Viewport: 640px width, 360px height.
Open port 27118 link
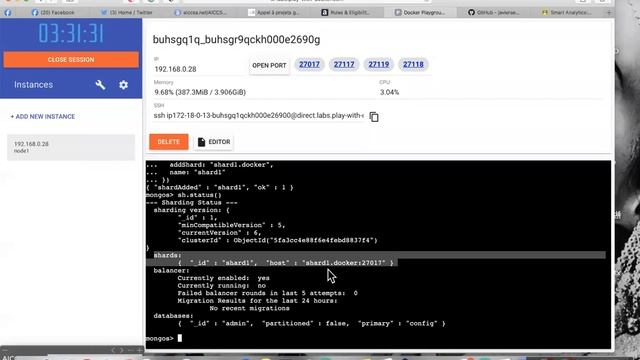[x=413, y=64]
